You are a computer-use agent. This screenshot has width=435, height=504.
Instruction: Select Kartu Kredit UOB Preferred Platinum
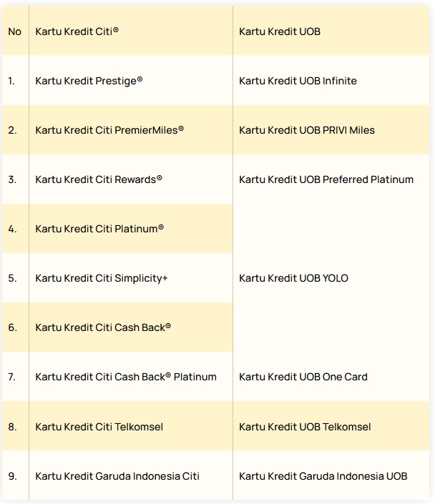[326, 179]
